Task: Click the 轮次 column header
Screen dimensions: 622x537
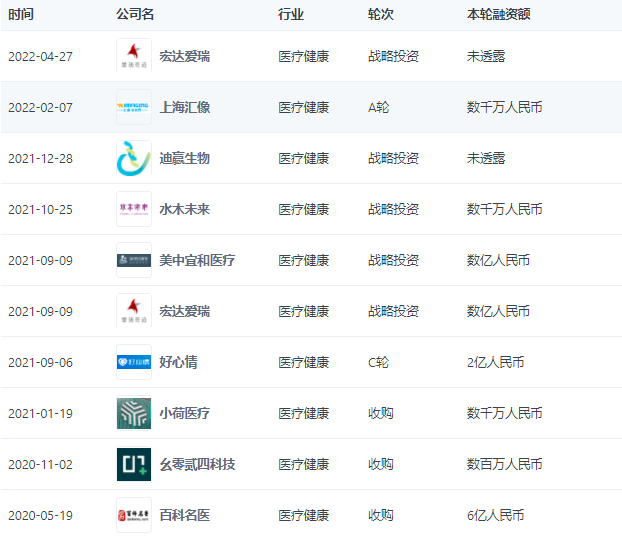Action: click(x=380, y=14)
